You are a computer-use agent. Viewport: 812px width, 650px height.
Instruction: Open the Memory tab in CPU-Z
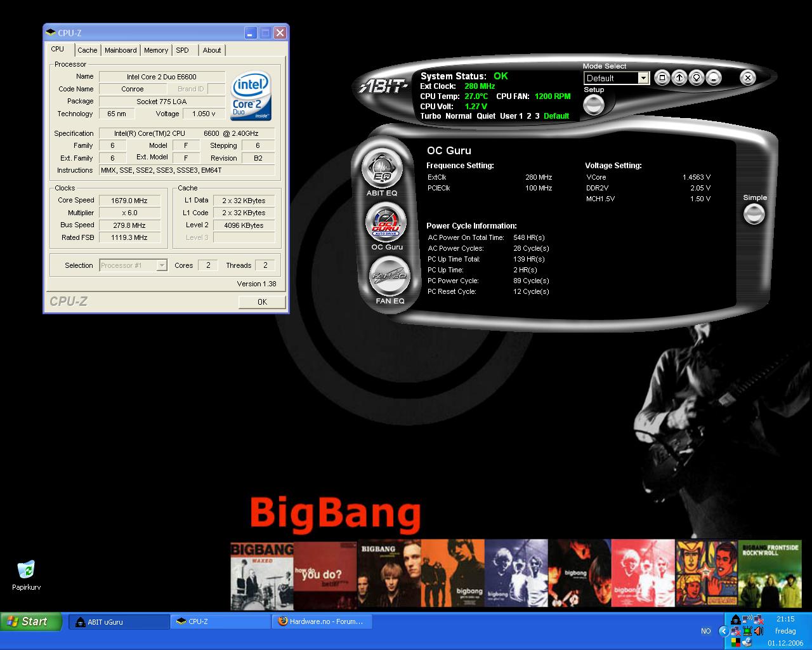pos(156,50)
